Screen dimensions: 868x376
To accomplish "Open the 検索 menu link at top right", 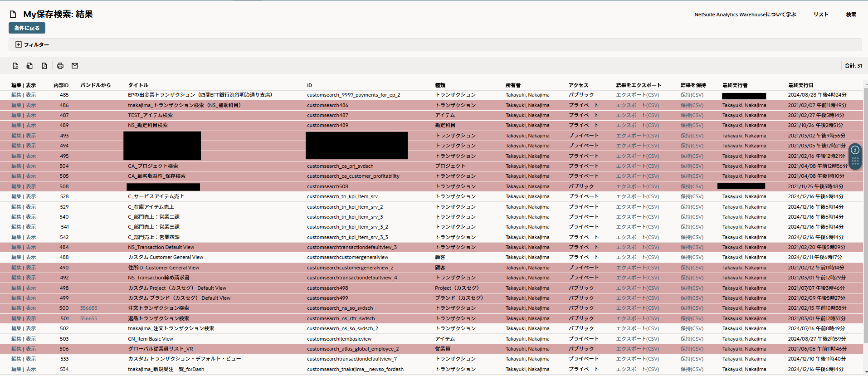I will [x=851, y=15].
